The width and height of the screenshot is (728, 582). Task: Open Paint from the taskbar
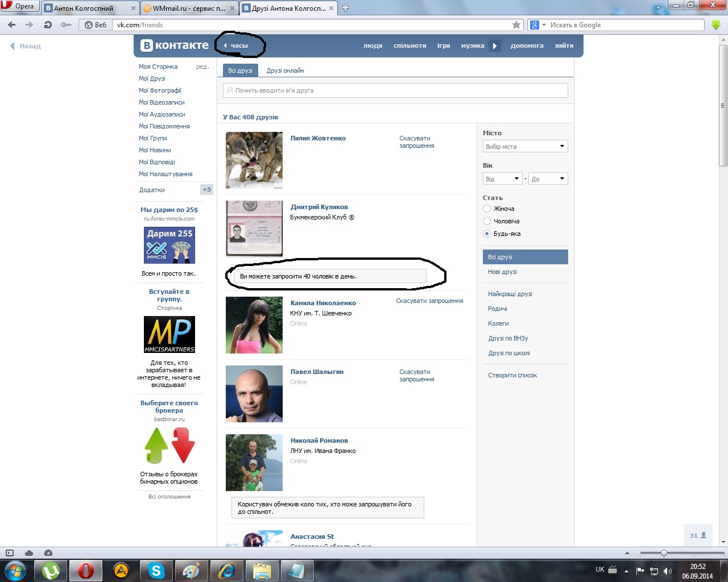click(x=192, y=571)
